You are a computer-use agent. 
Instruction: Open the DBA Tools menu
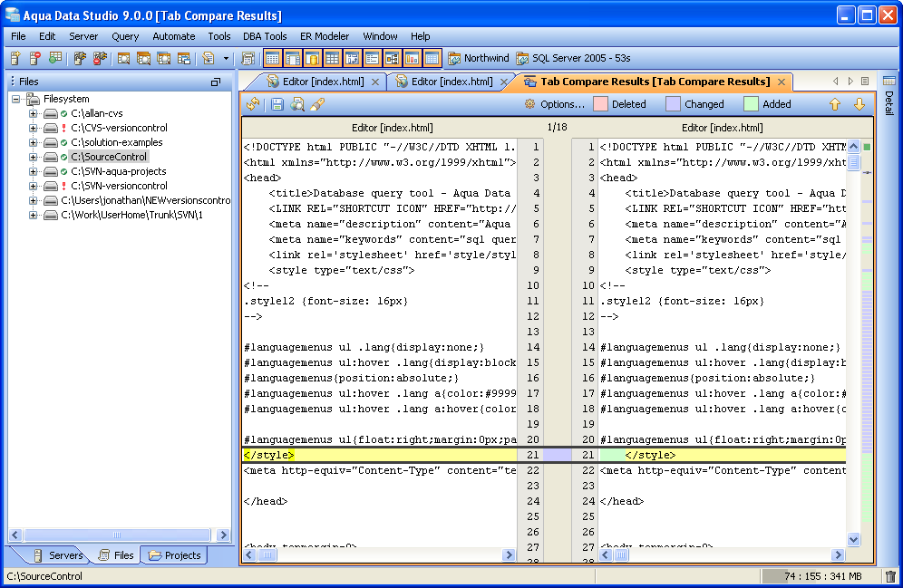[x=265, y=36]
